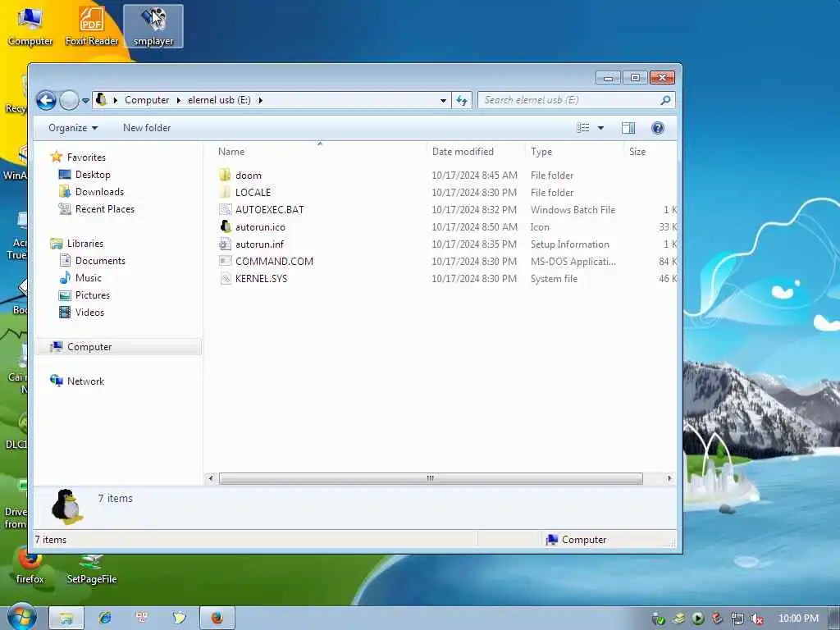Go back with the Explorer back arrow

click(46, 100)
